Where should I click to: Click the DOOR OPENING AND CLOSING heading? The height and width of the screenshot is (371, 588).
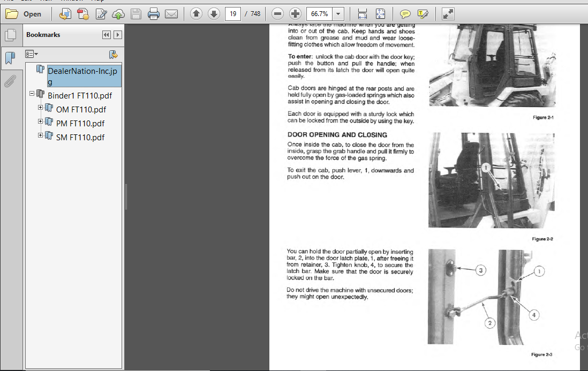coord(337,135)
